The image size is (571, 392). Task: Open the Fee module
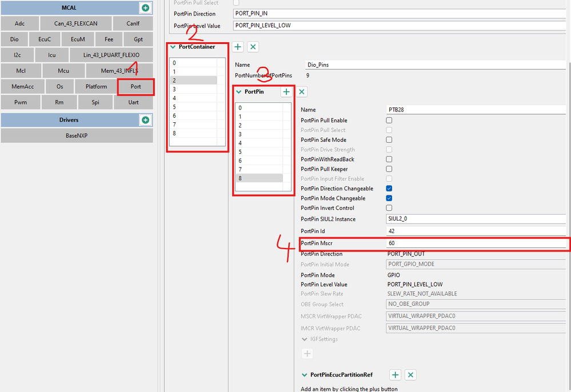click(109, 39)
